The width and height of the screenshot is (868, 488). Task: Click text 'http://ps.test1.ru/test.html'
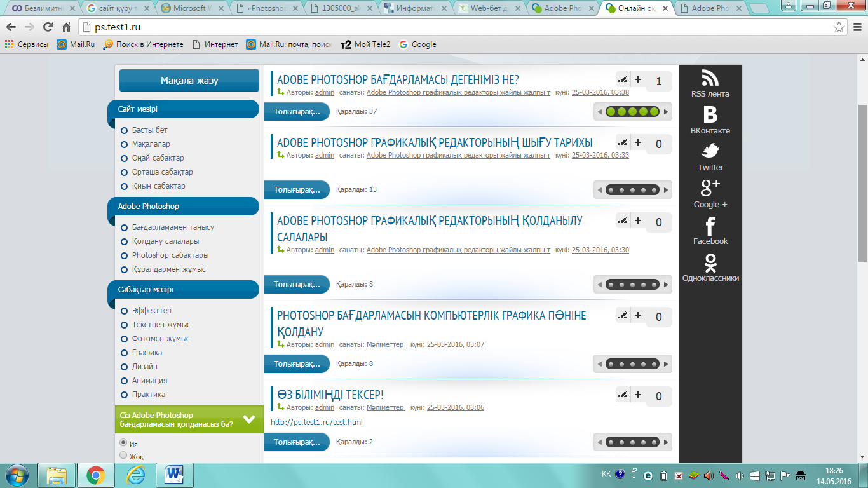click(x=316, y=422)
